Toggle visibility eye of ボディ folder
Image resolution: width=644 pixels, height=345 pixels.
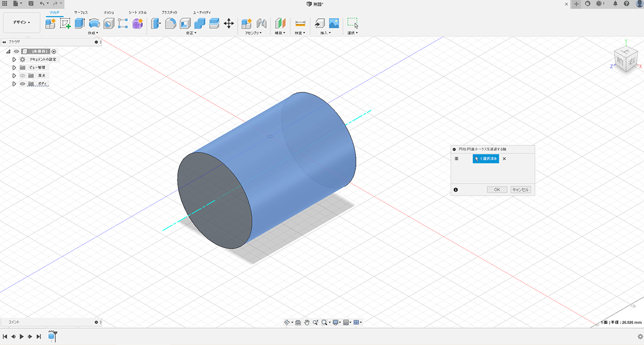point(23,84)
